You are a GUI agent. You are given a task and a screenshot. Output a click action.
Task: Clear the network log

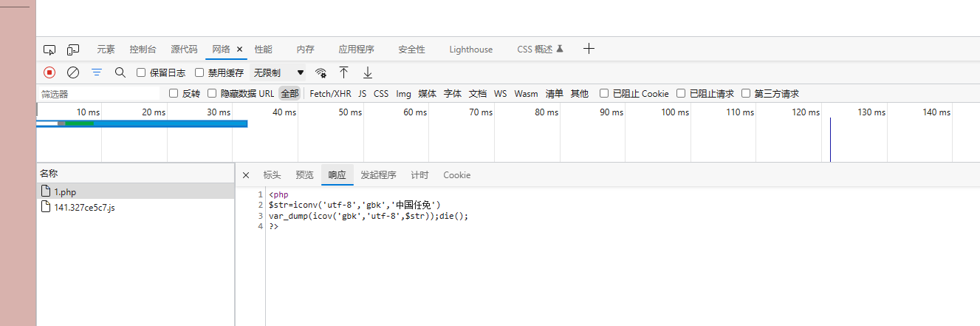click(x=73, y=72)
